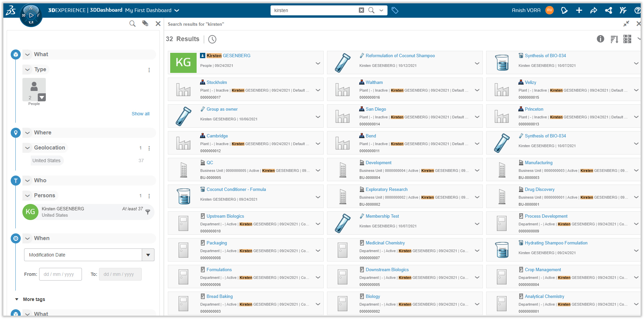Open People tile dropdown arrow
The image size is (644, 319).
(x=42, y=97)
